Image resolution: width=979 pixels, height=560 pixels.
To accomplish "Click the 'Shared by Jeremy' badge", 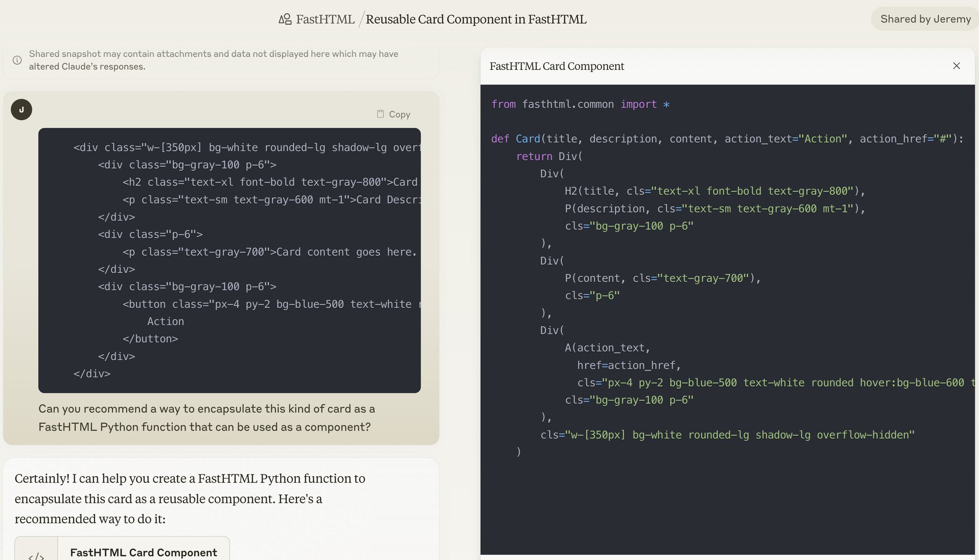I will [x=925, y=19].
